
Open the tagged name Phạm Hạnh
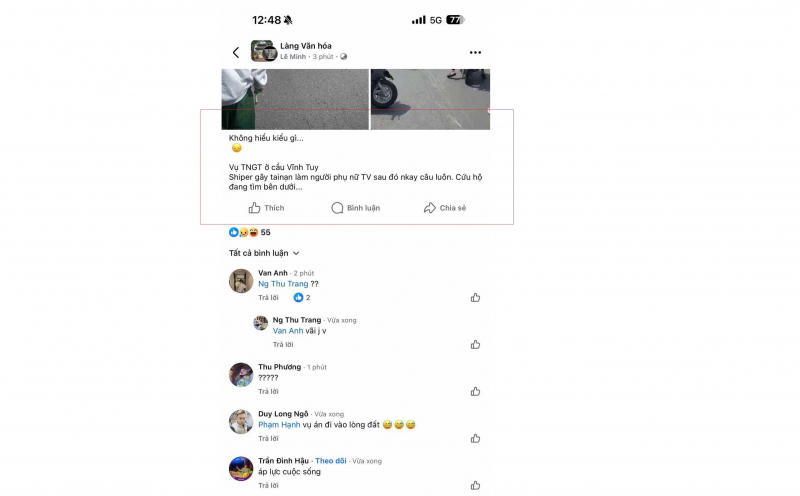point(279,425)
